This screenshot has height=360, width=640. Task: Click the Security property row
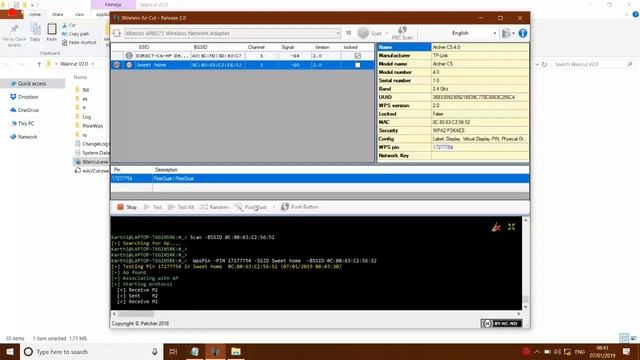453,131
